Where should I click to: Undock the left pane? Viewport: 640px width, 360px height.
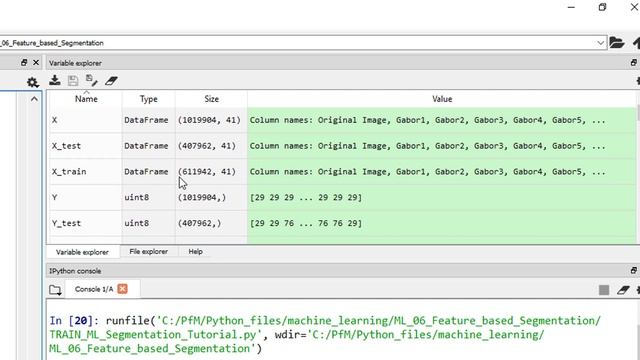24,62
